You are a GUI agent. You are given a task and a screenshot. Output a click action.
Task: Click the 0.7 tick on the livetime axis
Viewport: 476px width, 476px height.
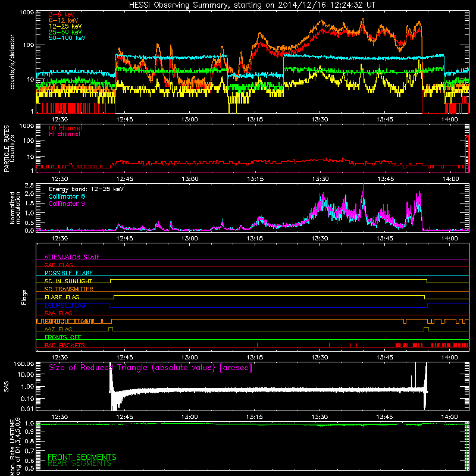(x=29, y=450)
